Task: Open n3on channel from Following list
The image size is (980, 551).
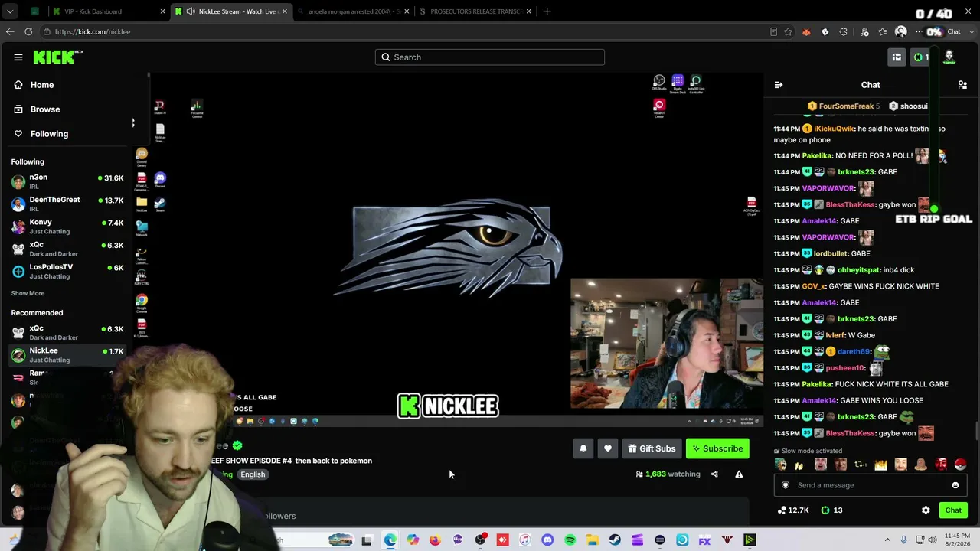Action: pos(67,182)
